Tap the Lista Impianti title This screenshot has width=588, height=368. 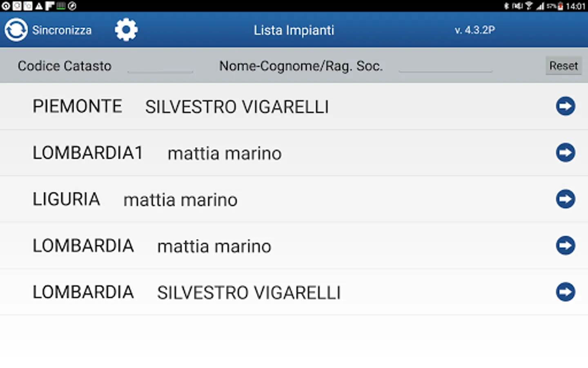pyautogui.click(x=294, y=30)
